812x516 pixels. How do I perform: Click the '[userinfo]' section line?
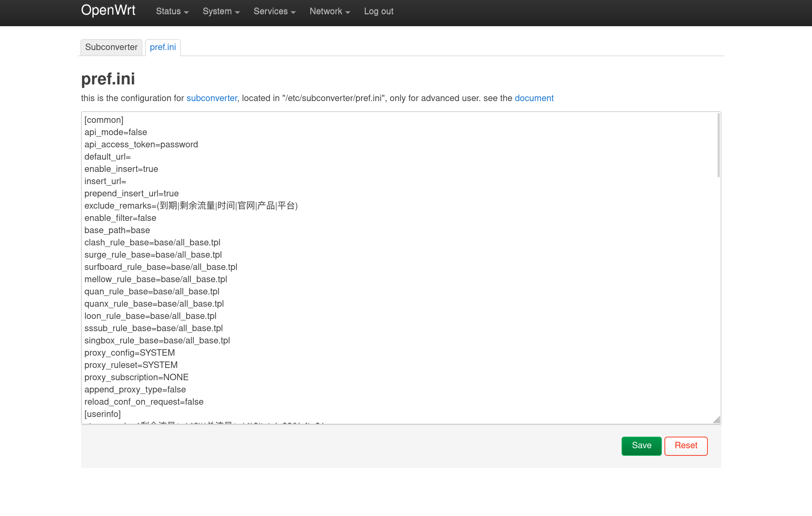103,414
